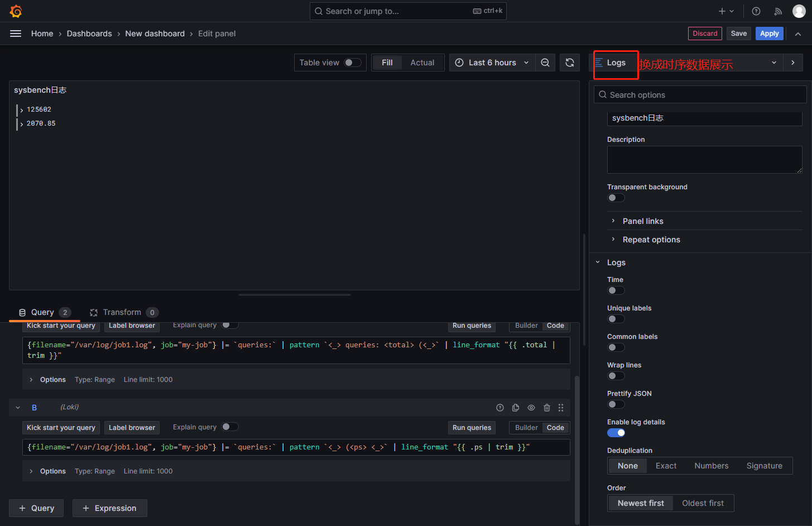Screen dimensions: 812x526
Task: Collapse query B row with chevron
Action: click(18, 408)
